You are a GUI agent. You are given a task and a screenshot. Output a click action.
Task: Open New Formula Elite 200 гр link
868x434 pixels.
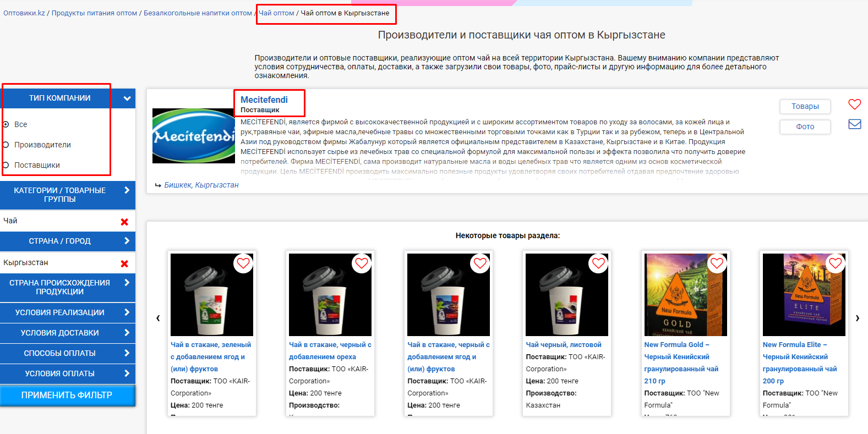[x=800, y=363]
